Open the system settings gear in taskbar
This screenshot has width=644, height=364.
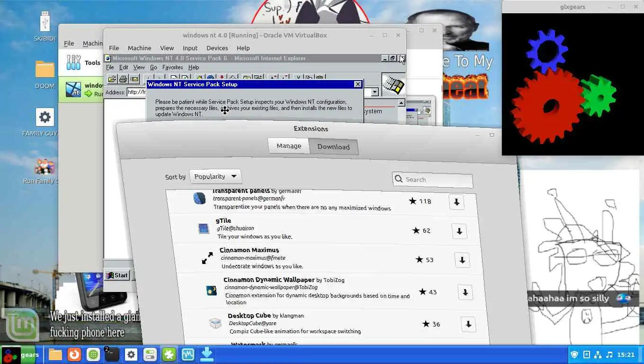click(x=131, y=355)
